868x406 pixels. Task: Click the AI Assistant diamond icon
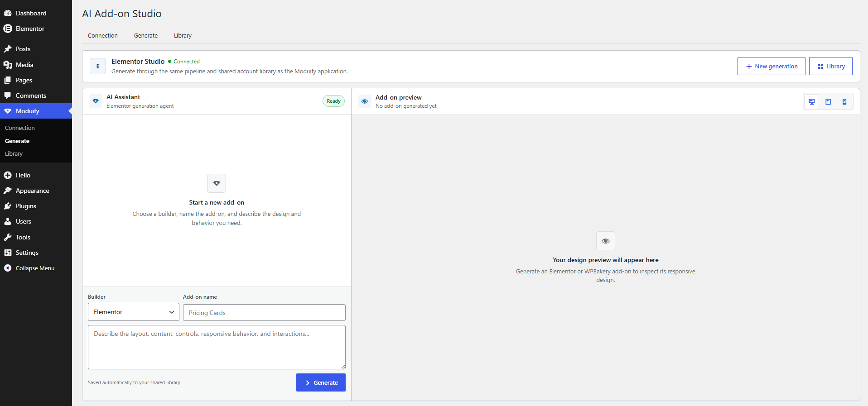[x=96, y=101]
